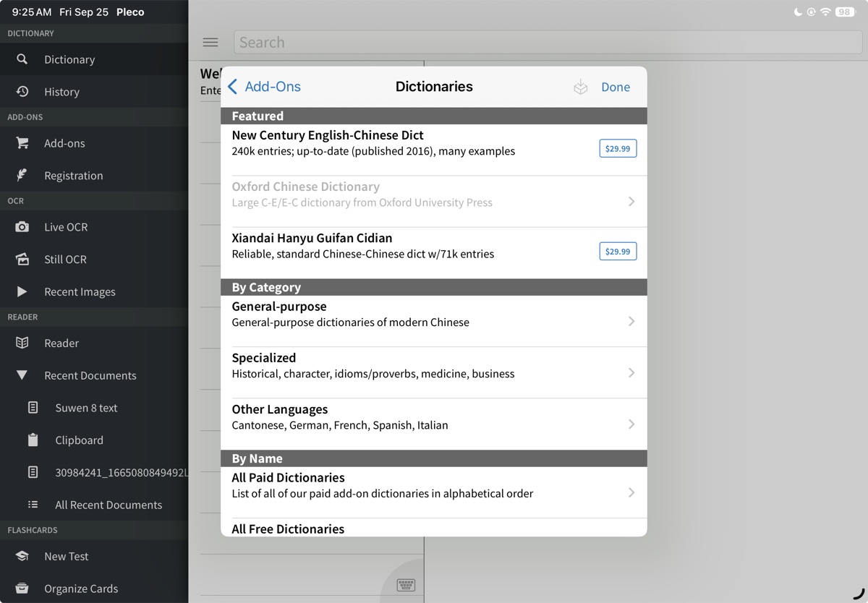Screen dimensions: 868x603
Task: Open the hamburger menu beside the search field
Action: pos(210,42)
